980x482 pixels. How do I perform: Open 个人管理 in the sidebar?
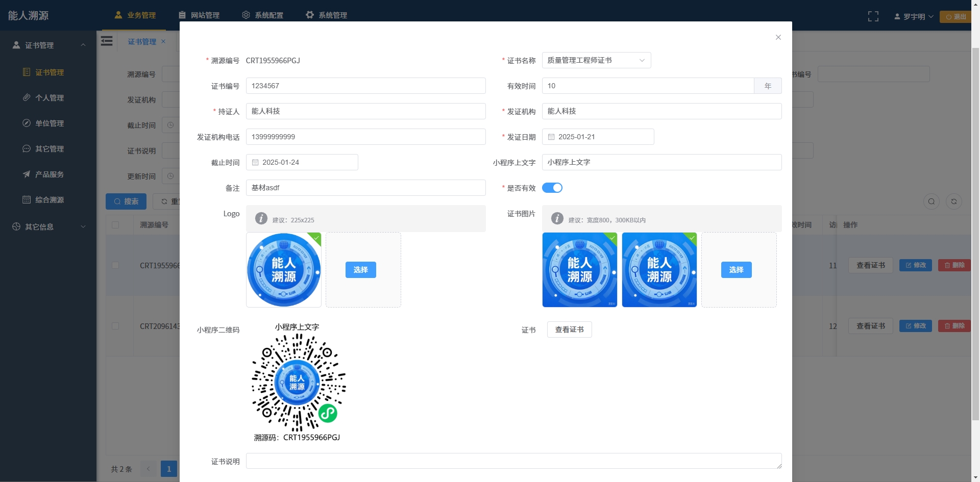pyautogui.click(x=49, y=97)
